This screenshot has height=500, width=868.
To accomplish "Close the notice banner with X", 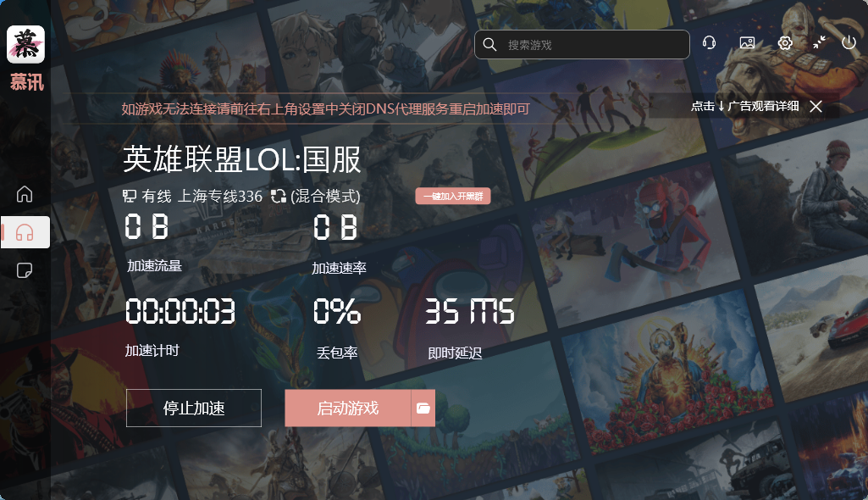I will tap(815, 106).
